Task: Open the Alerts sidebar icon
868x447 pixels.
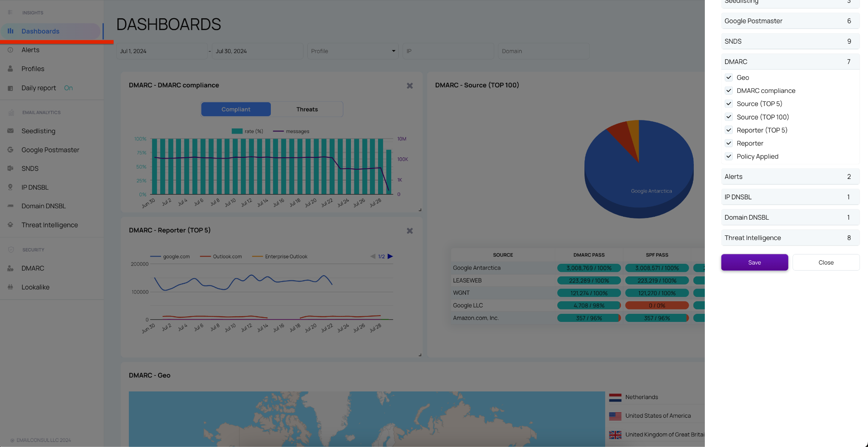Action: click(x=11, y=50)
